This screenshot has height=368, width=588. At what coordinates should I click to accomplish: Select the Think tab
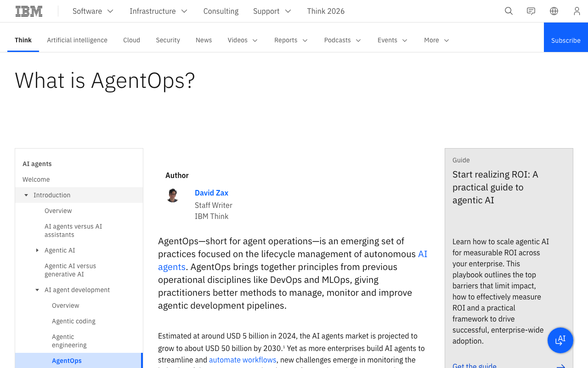[23, 40]
